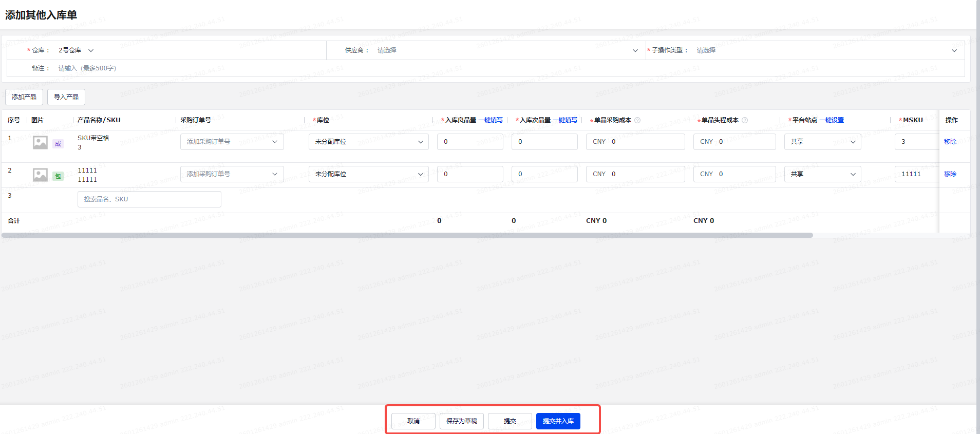Open 添加采购订单号 dropdown for SKU带空格 row
Screen dimensions: 980x434
coord(232,142)
